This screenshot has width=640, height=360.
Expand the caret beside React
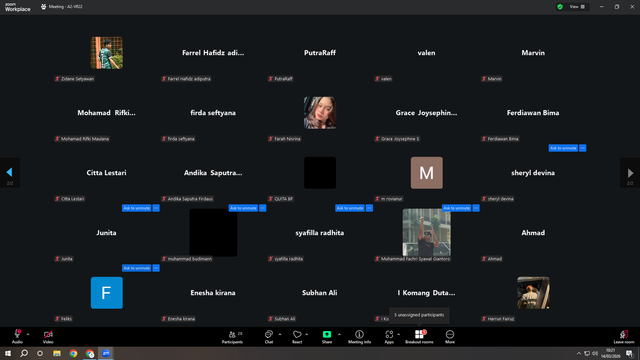tap(307, 334)
